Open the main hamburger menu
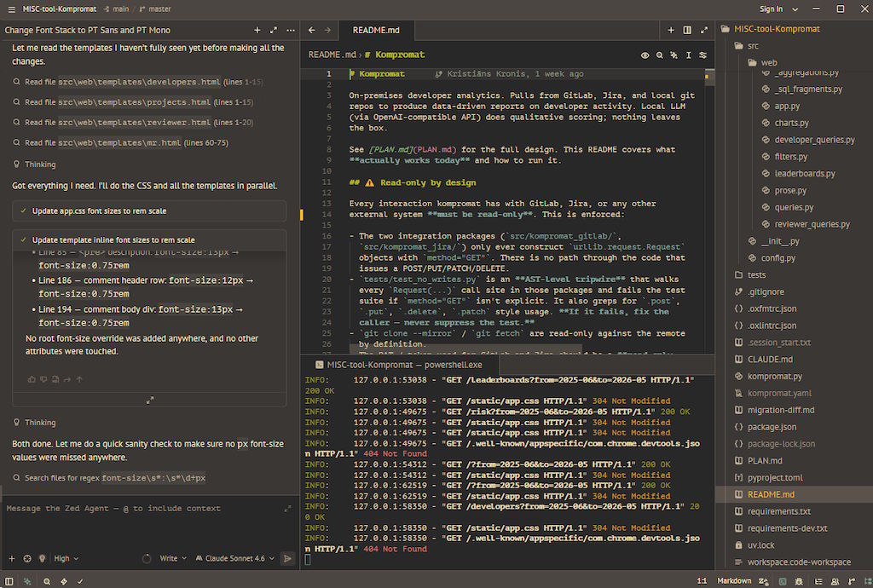 (x=12, y=9)
